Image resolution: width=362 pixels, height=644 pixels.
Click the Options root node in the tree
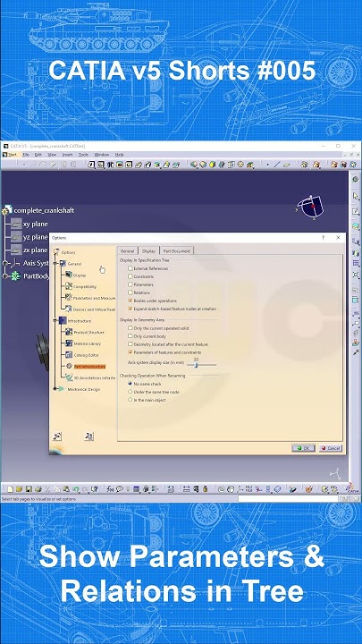point(68,252)
